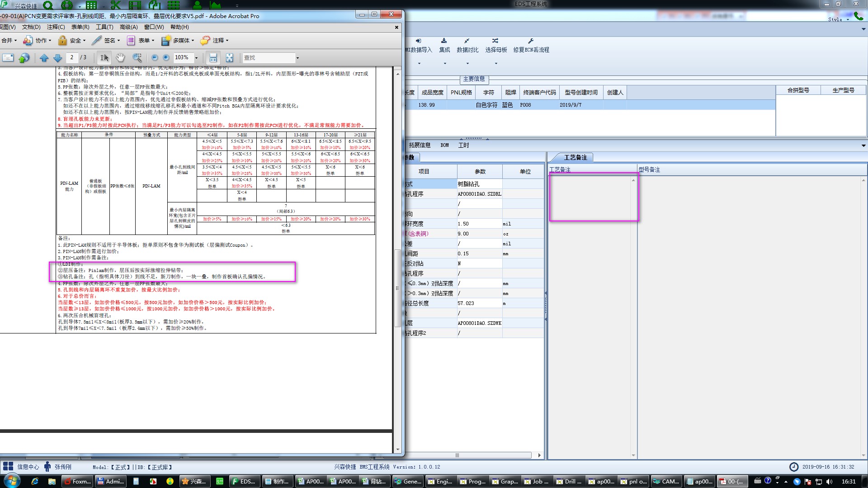
Task: Open the 帮助(H) menu
Action: (x=179, y=27)
